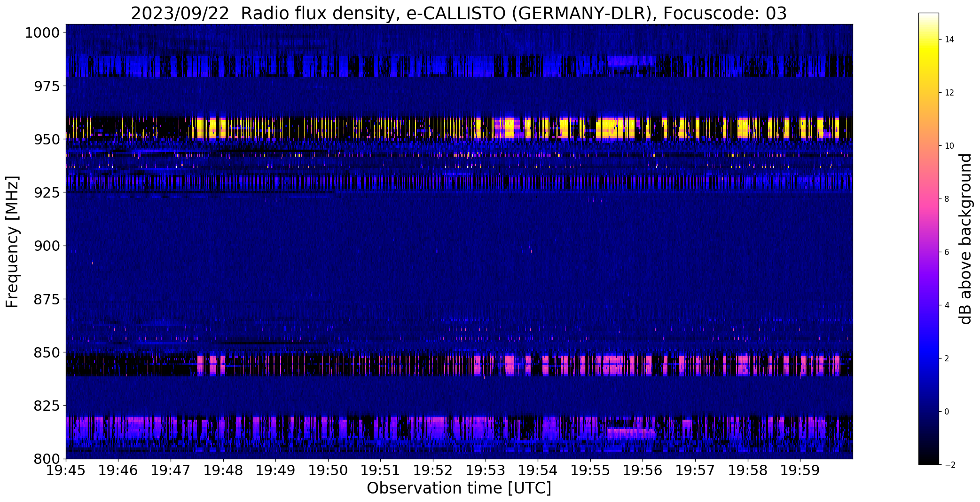Click the 19:57 time tick label

point(695,470)
